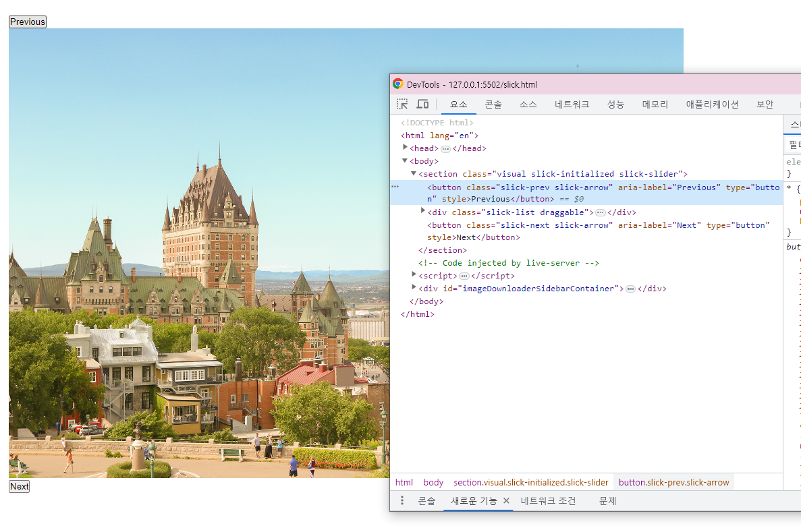This screenshot has height=532, width=801.
Task: Activate the inspect element picker icon
Action: tap(403, 104)
